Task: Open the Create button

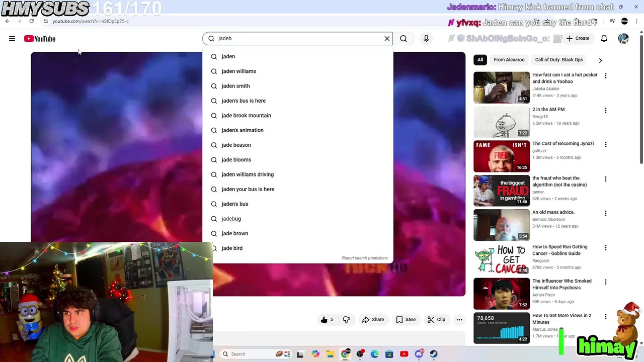Action: point(577,38)
